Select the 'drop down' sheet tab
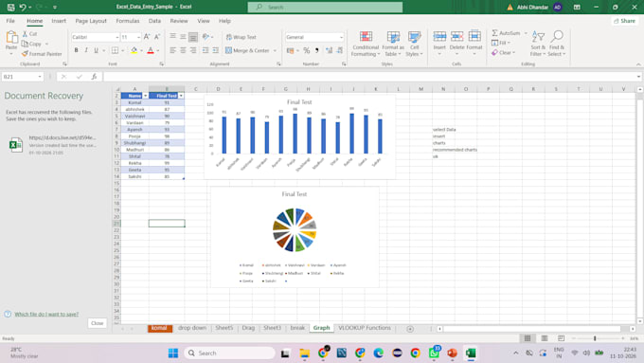This screenshot has height=363, width=644. coord(192,328)
